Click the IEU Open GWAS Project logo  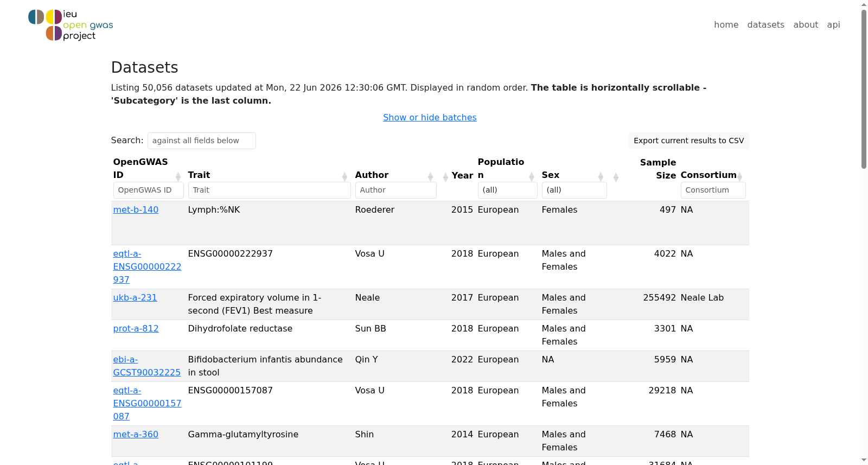coord(71,25)
